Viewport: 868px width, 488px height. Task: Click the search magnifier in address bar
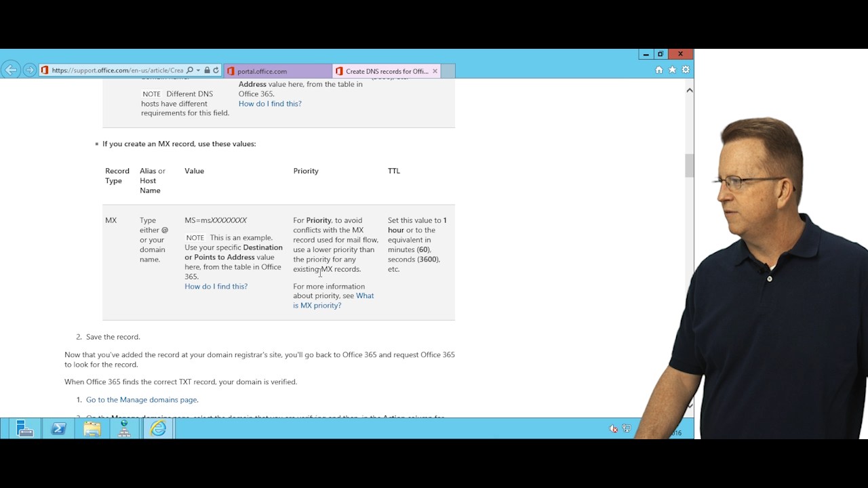[x=190, y=70]
